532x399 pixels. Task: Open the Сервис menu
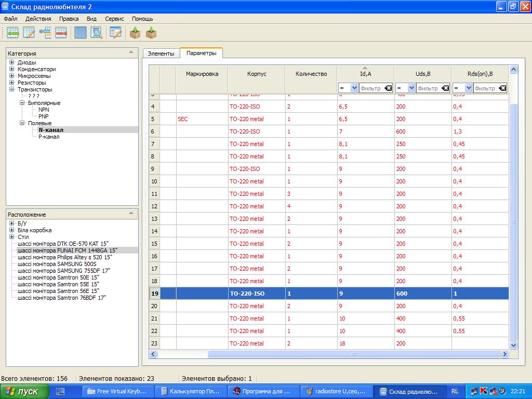coord(114,19)
